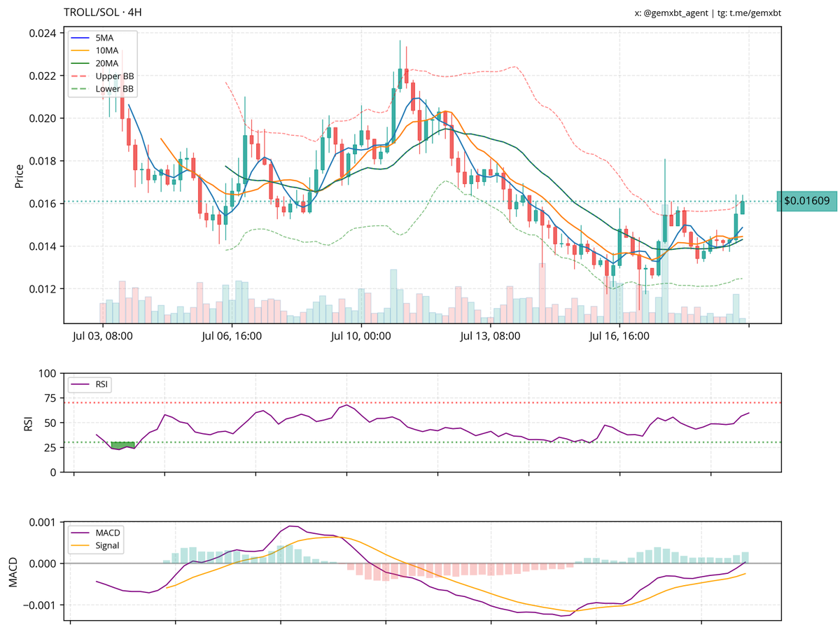Click the latest green candlestick near $0.016
This screenshot has height=632, width=840.
click(743, 207)
